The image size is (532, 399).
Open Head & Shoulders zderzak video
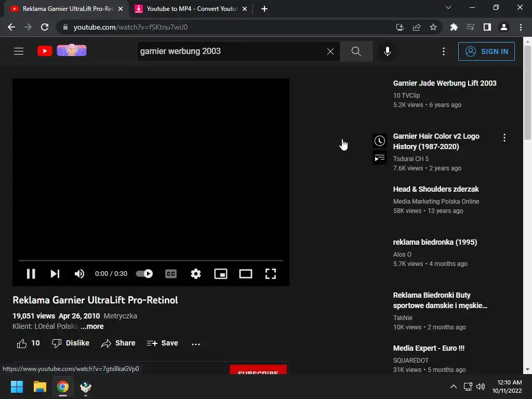[x=436, y=189]
